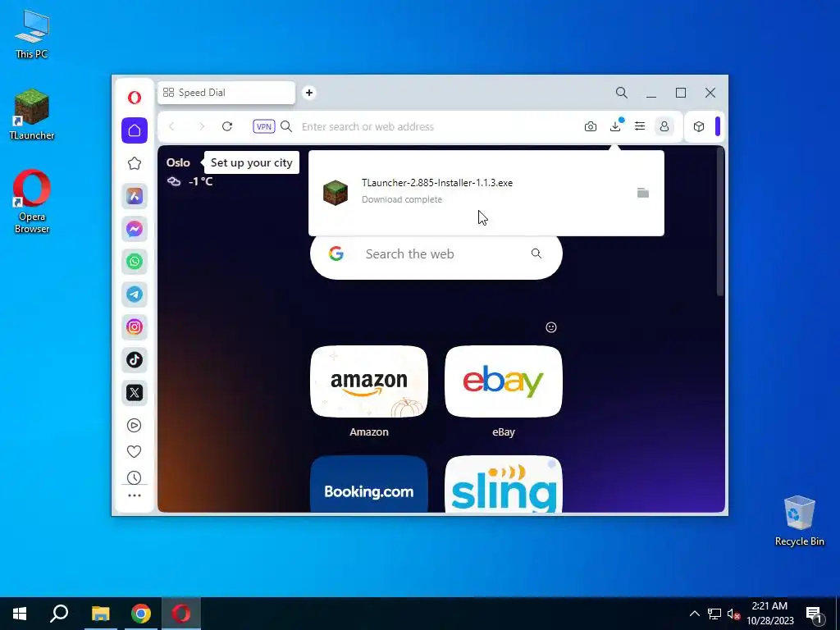
Task: Open the extensions cube icon
Action: click(x=699, y=126)
